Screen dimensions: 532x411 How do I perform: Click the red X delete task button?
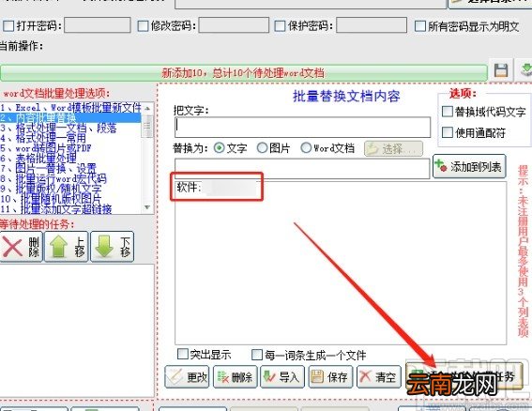[21, 247]
